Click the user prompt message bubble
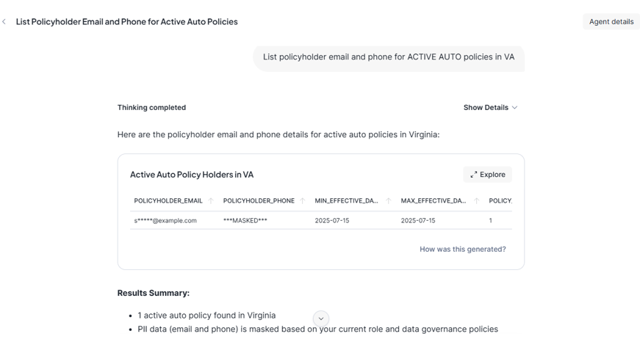This screenshot has width=640, height=364. pos(388,57)
